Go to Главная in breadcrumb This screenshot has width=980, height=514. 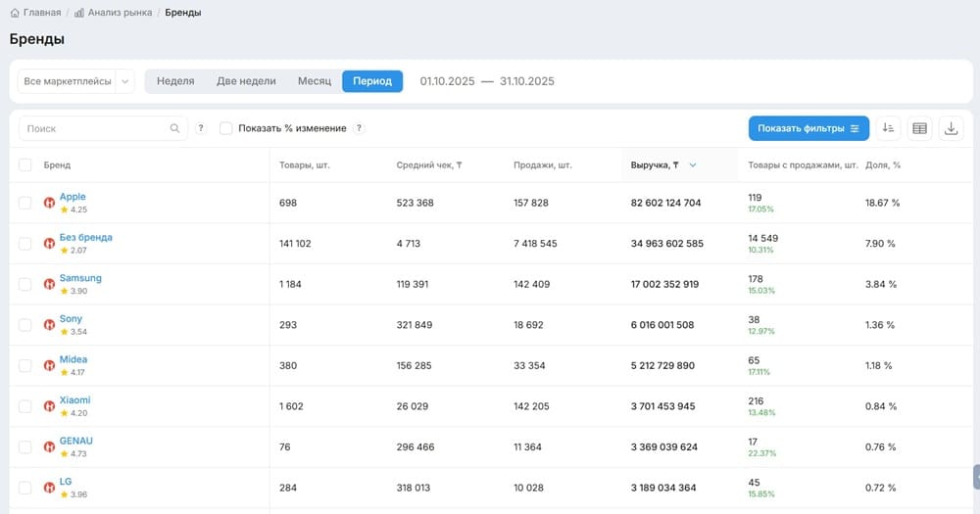click(x=42, y=13)
